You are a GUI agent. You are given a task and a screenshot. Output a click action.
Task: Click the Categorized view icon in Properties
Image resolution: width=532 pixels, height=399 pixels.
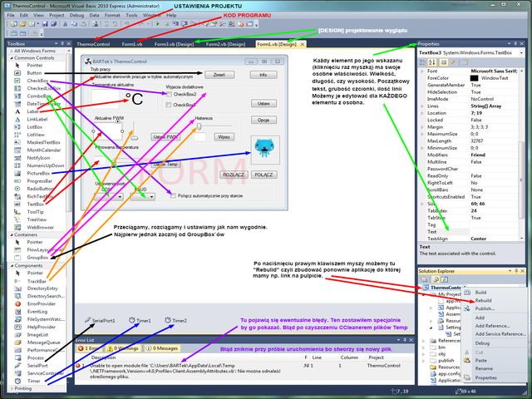point(423,62)
